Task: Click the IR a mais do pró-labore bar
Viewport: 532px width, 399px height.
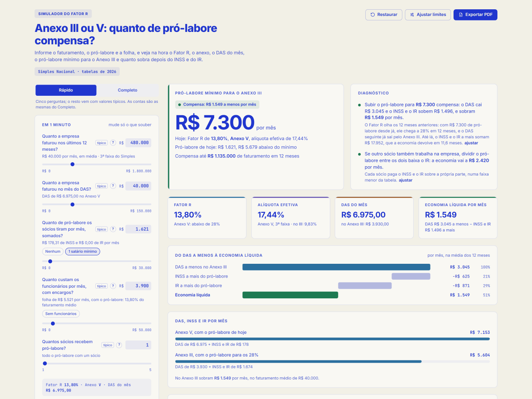Action: tap(365, 286)
